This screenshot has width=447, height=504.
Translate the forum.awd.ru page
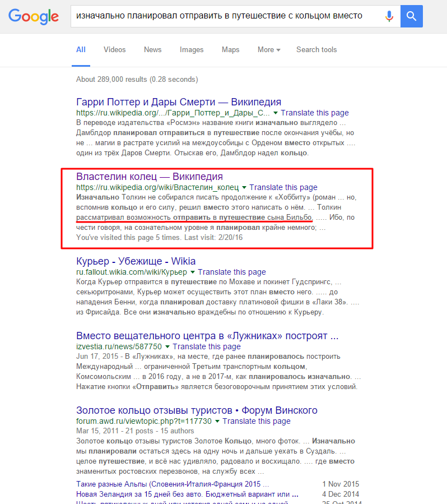(256, 421)
